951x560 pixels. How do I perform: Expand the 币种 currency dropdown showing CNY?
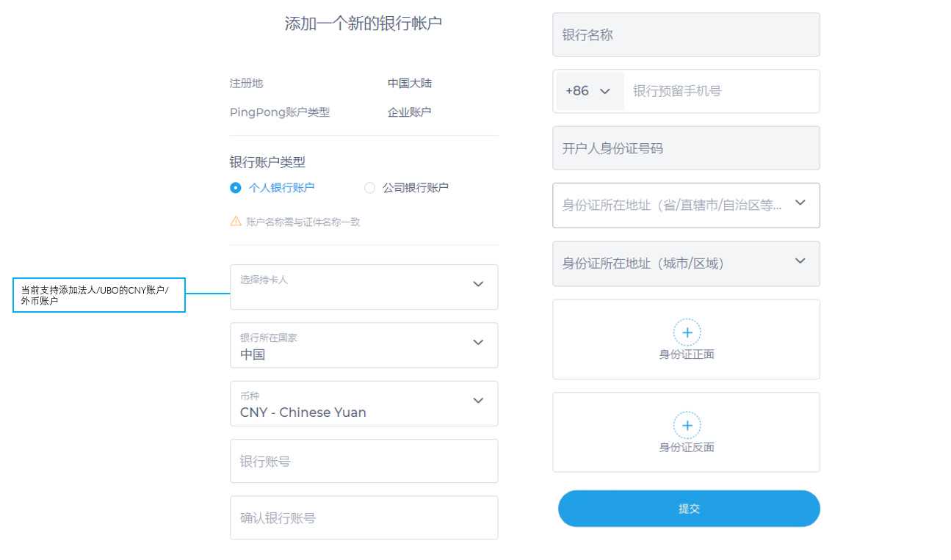pos(364,404)
